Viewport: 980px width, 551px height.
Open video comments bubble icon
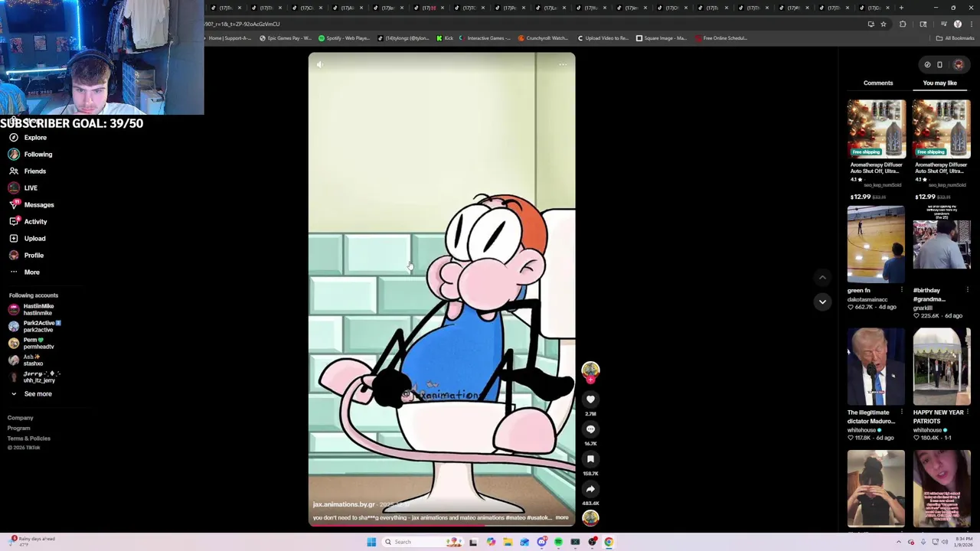click(590, 429)
